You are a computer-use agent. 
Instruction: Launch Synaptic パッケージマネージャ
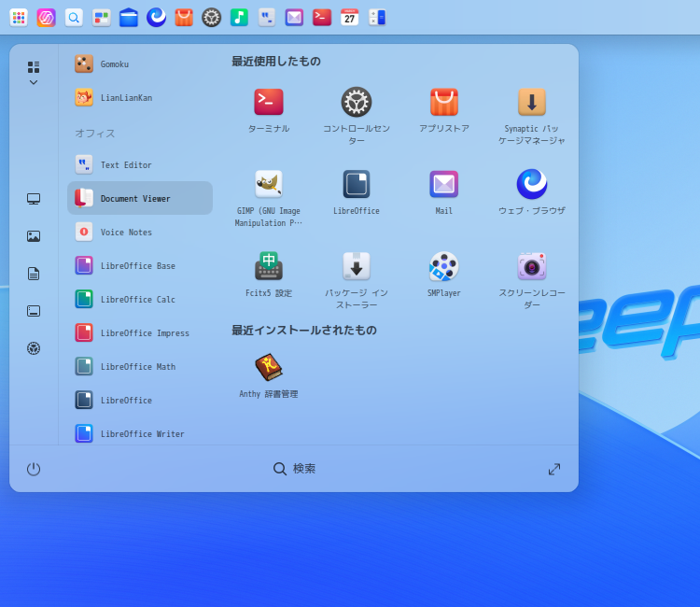coord(532,103)
